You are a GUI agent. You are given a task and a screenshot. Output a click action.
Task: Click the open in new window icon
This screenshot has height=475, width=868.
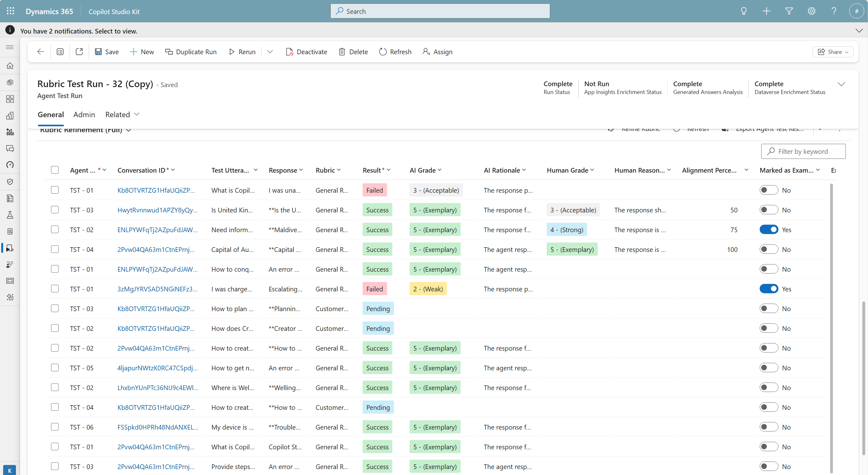(x=79, y=52)
